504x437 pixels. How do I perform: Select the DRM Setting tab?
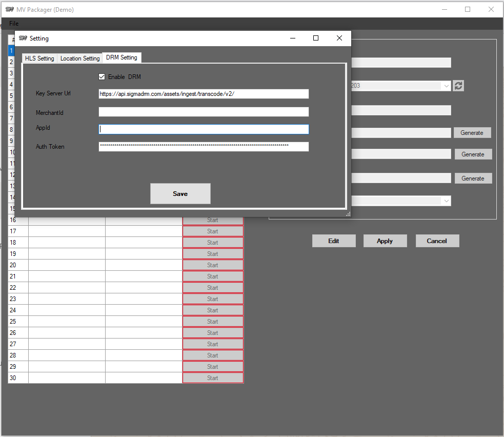pyautogui.click(x=122, y=57)
